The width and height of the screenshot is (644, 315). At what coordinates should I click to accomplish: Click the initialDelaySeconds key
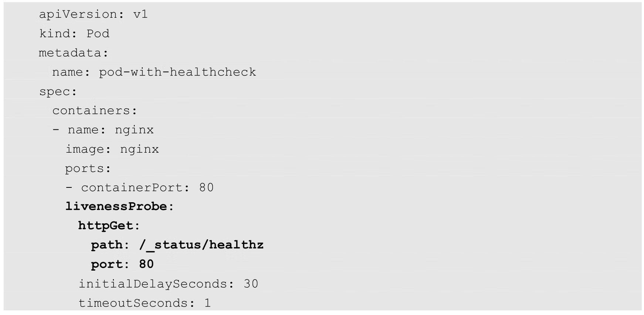(x=153, y=284)
